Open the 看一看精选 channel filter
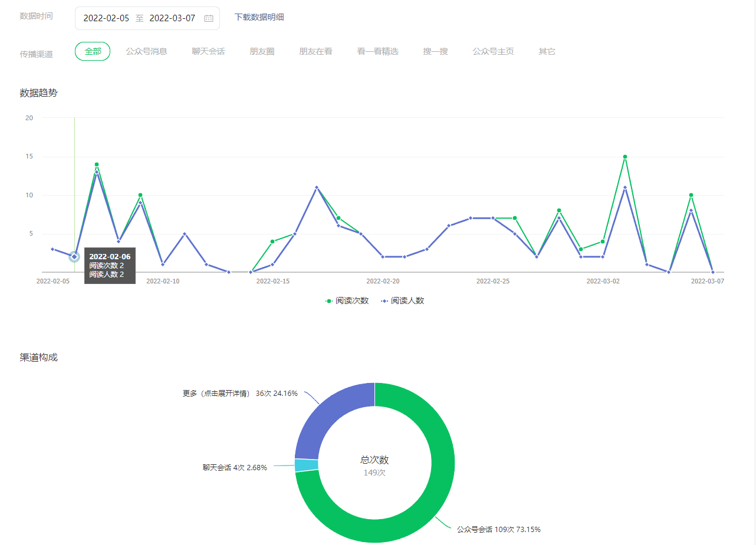Screen dimensions: 756x545 (377, 51)
